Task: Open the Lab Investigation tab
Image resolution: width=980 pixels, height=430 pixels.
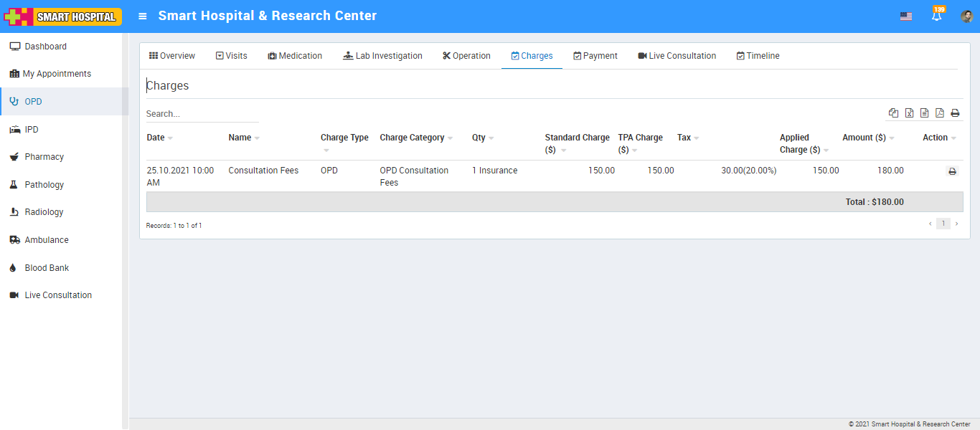Action: 382,56
